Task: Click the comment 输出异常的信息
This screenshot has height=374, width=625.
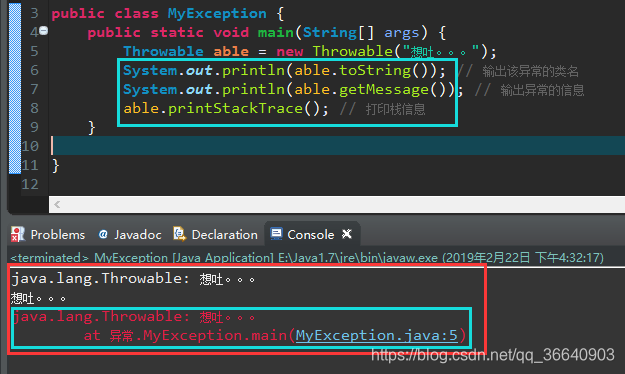Action: (x=542, y=91)
